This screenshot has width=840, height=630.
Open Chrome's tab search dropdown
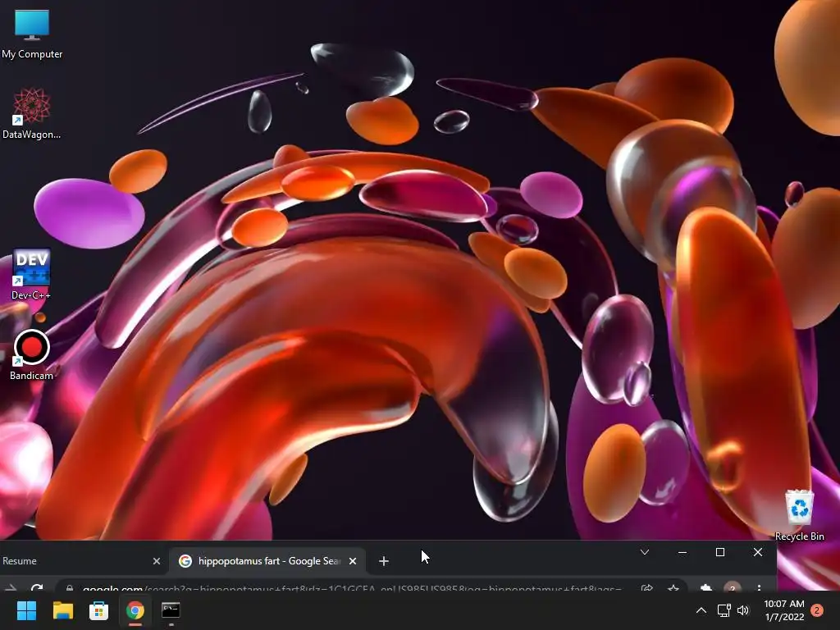pos(645,552)
